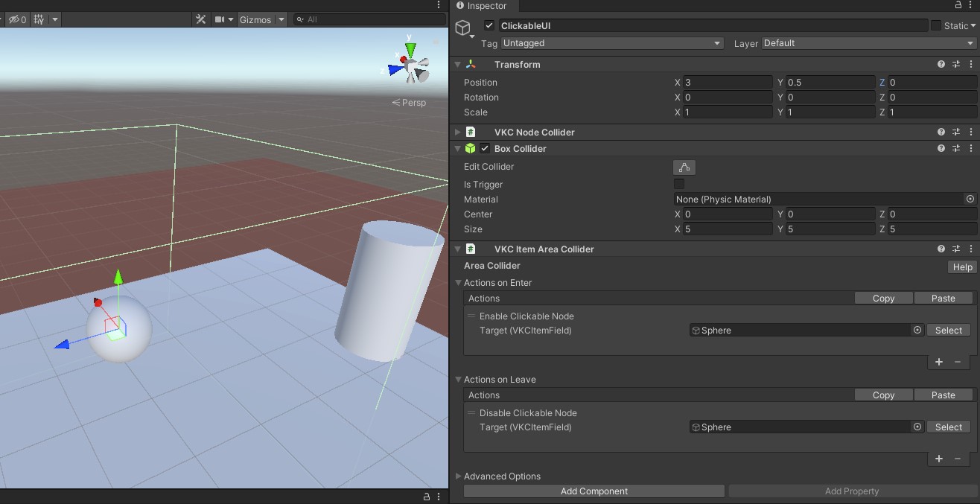
Task: Open the Gizmos menu in Scene view
Action: (255, 19)
